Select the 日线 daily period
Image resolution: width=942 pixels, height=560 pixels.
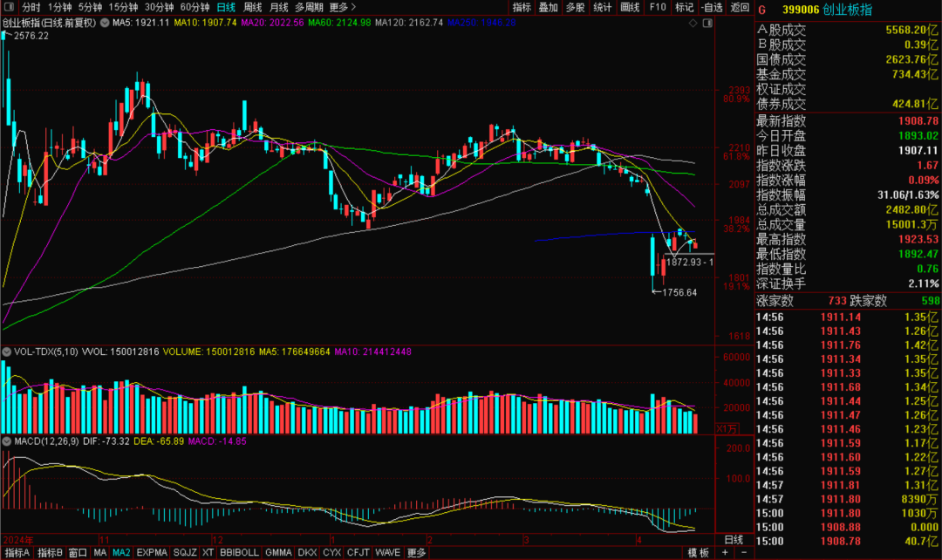(x=226, y=7)
